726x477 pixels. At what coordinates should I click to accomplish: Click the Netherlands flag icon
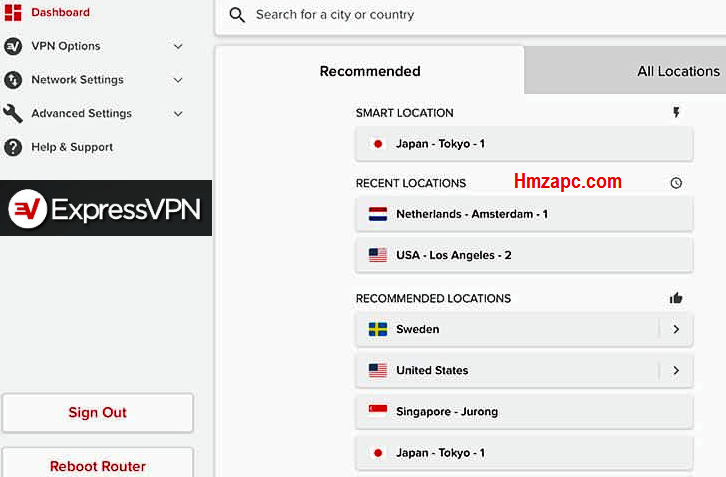click(378, 214)
